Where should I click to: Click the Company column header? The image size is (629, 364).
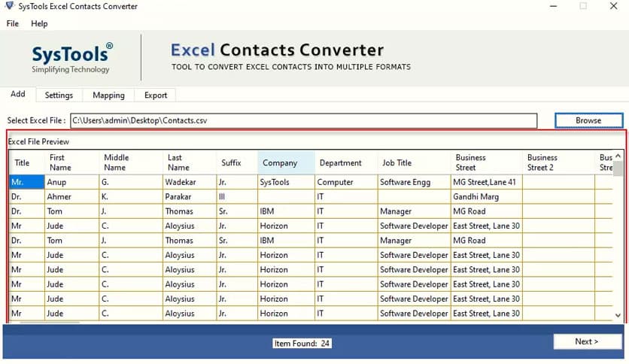[286, 162]
